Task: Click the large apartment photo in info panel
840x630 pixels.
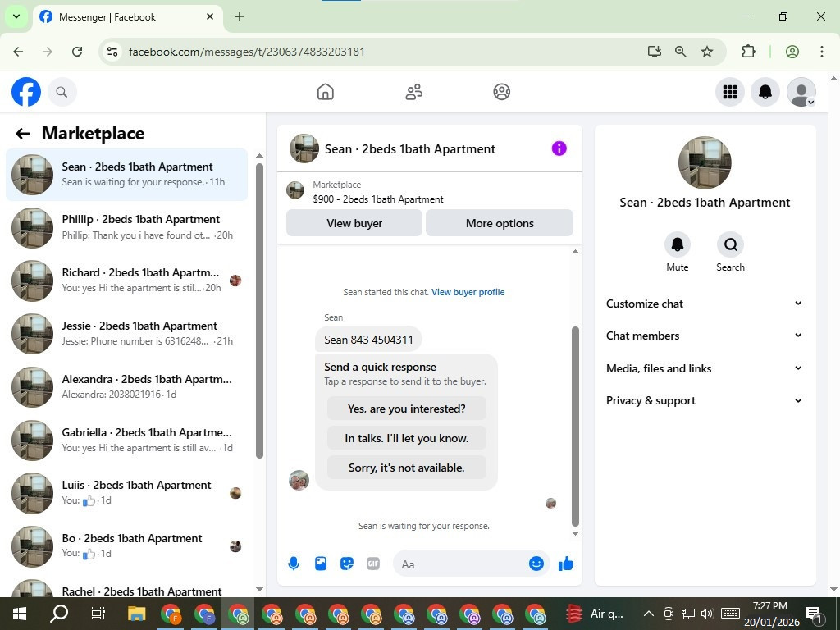Action: [705, 163]
